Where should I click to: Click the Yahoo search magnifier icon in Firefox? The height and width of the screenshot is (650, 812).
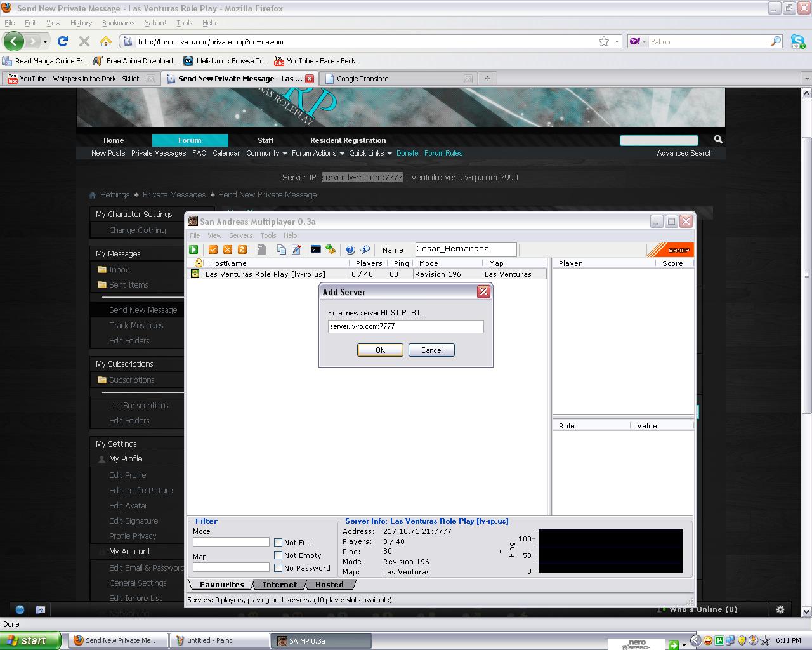click(x=776, y=41)
